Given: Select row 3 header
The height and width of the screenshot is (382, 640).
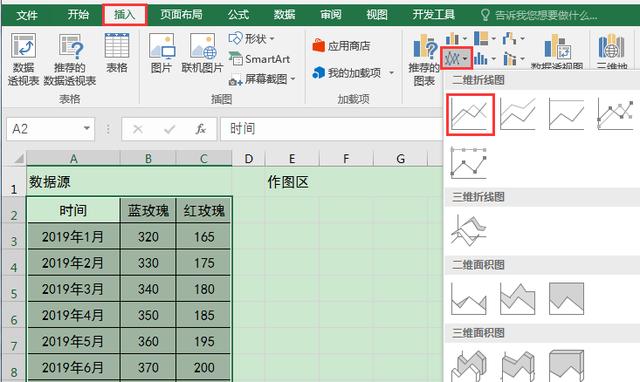Looking at the screenshot, I should pos(14,237).
